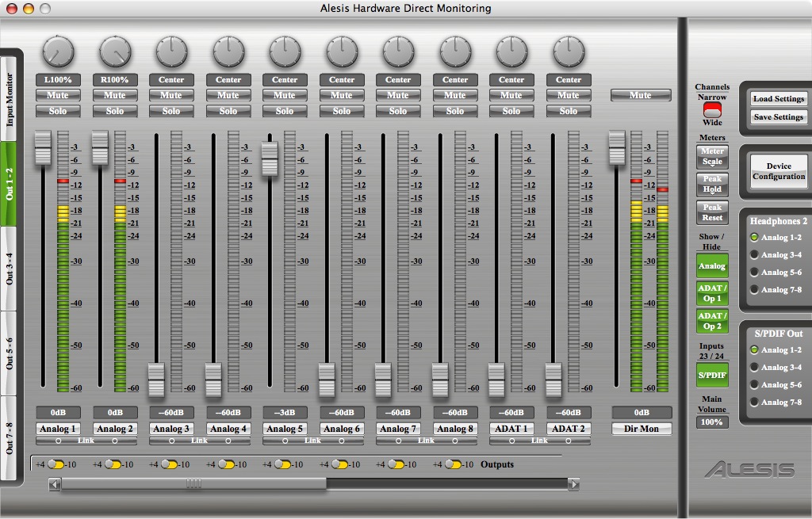
Task: Toggle first +4/-10 output level switch
Action: point(56,464)
